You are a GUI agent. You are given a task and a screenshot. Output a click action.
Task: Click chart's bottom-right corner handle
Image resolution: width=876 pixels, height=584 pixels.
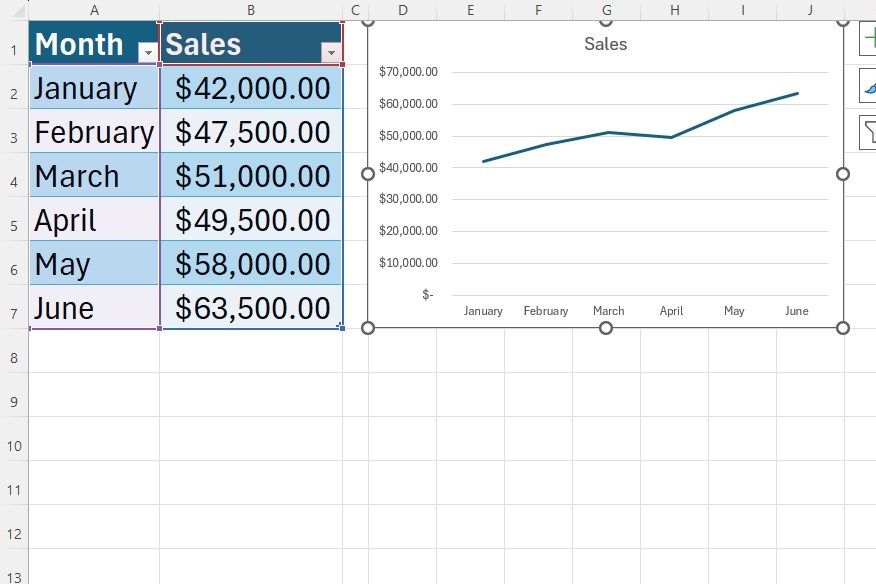843,328
